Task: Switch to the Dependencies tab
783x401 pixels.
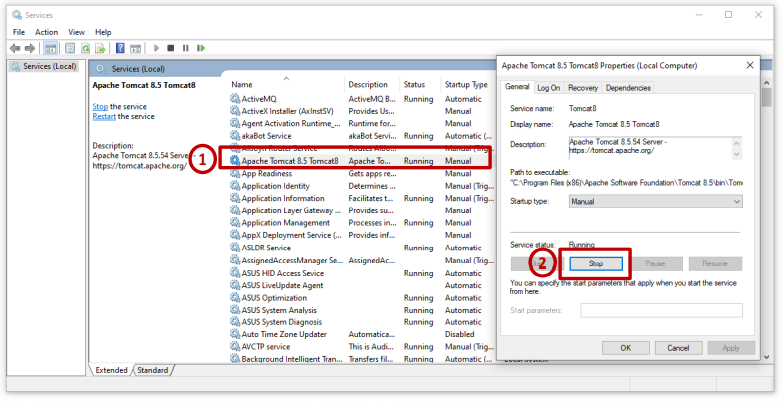Action: click(628, 88)
